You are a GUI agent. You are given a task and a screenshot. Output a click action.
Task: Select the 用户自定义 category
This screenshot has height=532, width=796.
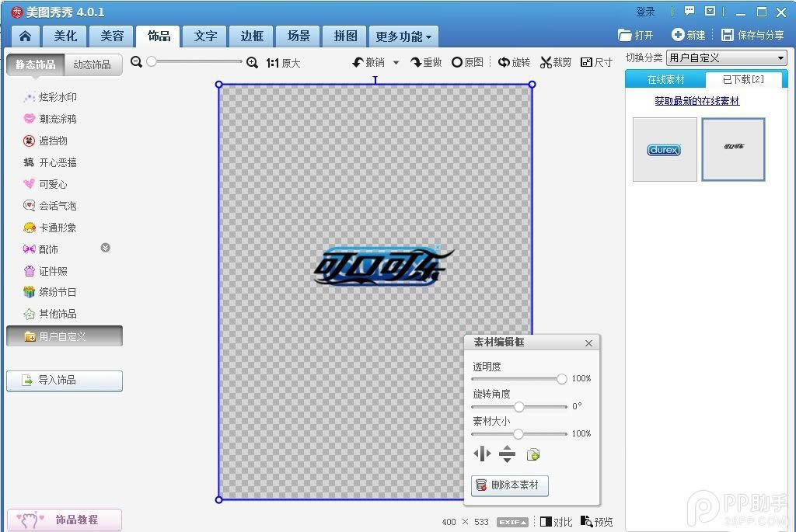pos(65,336)
